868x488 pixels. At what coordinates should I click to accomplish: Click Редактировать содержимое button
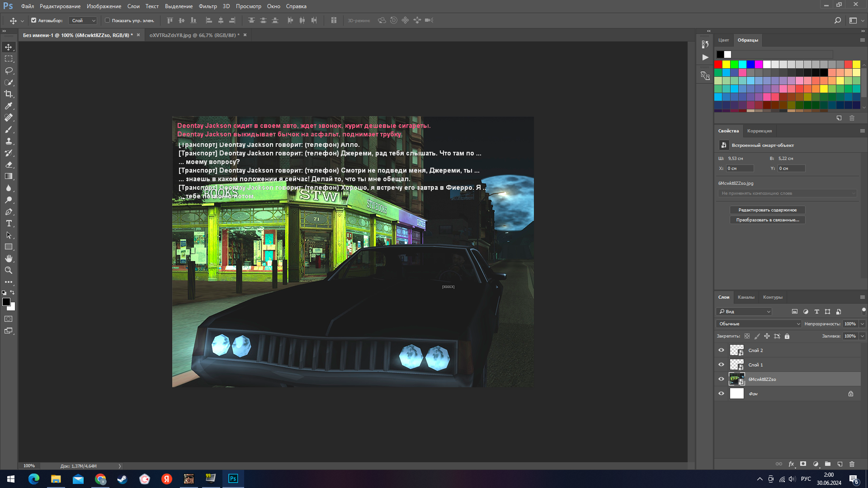pyautogui.click(x=767, y=210)
